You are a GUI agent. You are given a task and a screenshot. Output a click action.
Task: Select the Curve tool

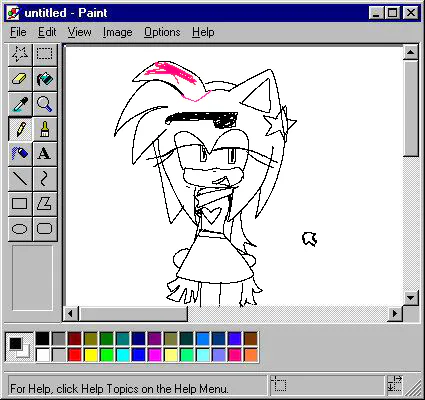[45, 179]
